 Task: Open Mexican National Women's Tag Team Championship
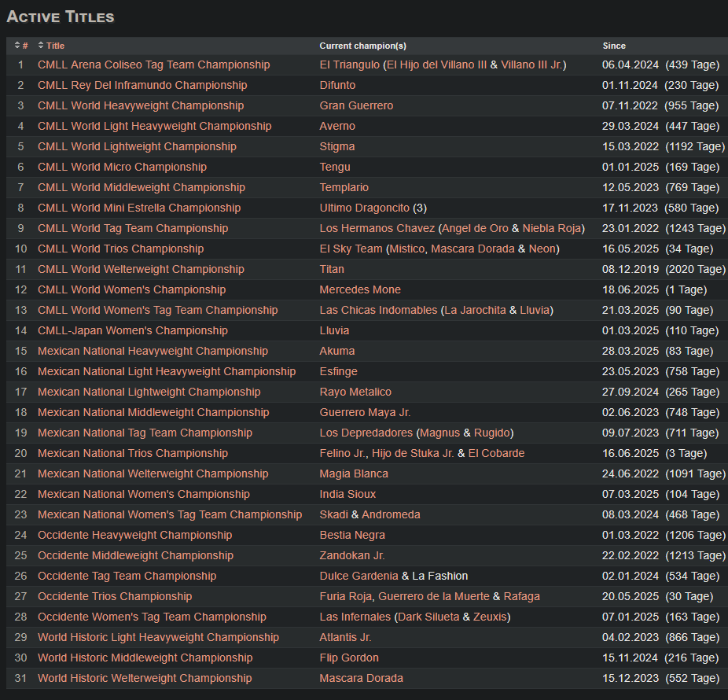tap(170, 514)
